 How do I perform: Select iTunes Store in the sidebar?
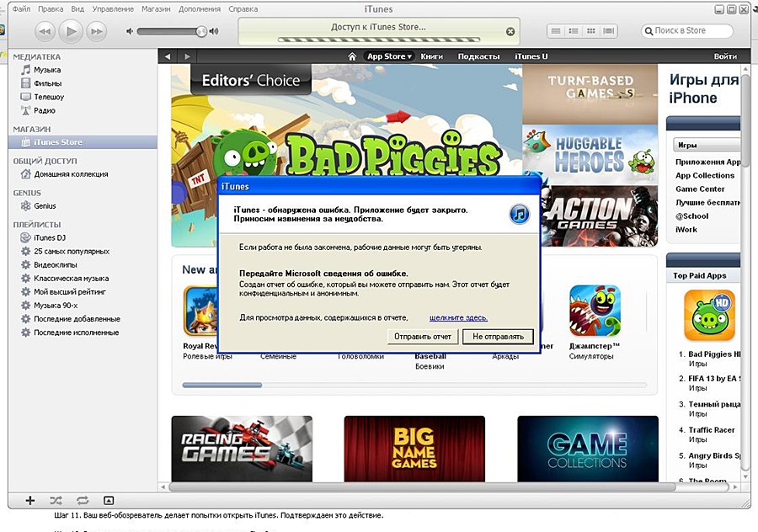pos(83,142)
